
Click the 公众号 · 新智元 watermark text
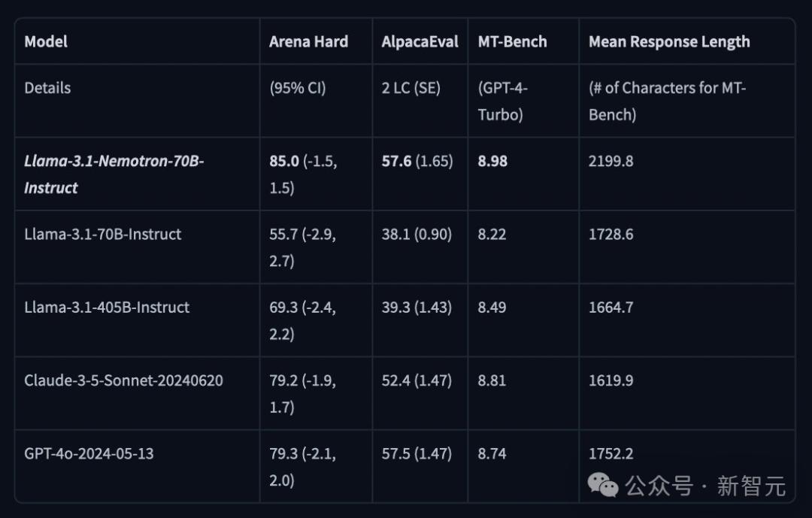[x=705, y=486]
